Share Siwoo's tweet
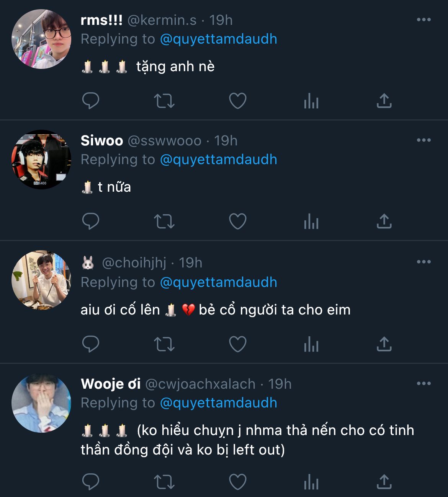 pyautogui.click(x=384, y=221)
